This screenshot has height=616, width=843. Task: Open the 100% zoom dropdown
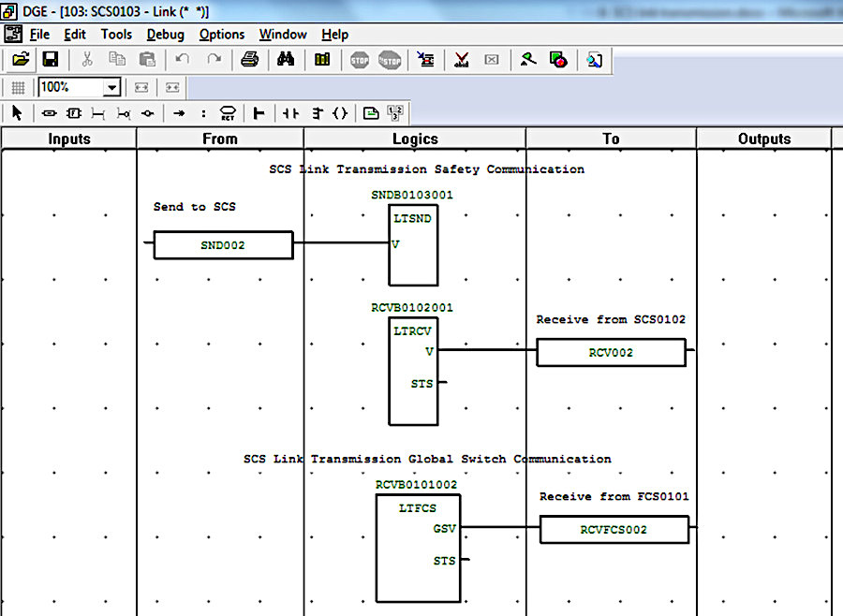point(111,87)
